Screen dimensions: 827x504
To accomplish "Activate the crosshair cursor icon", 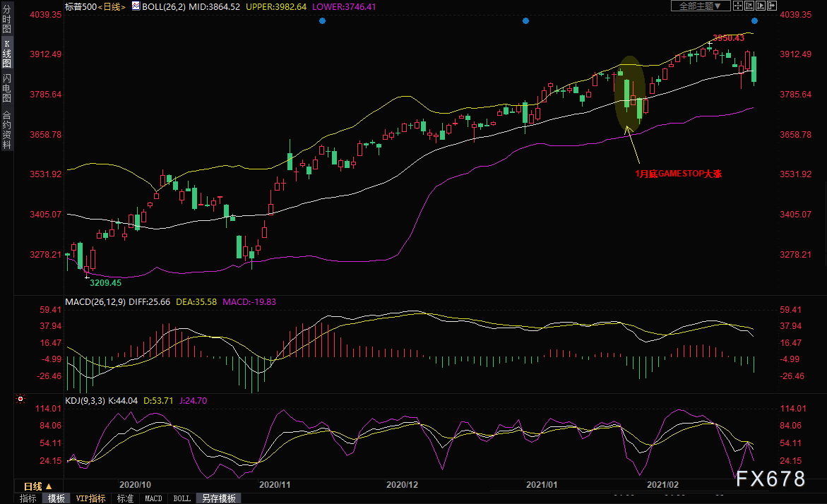I will 738,6.
